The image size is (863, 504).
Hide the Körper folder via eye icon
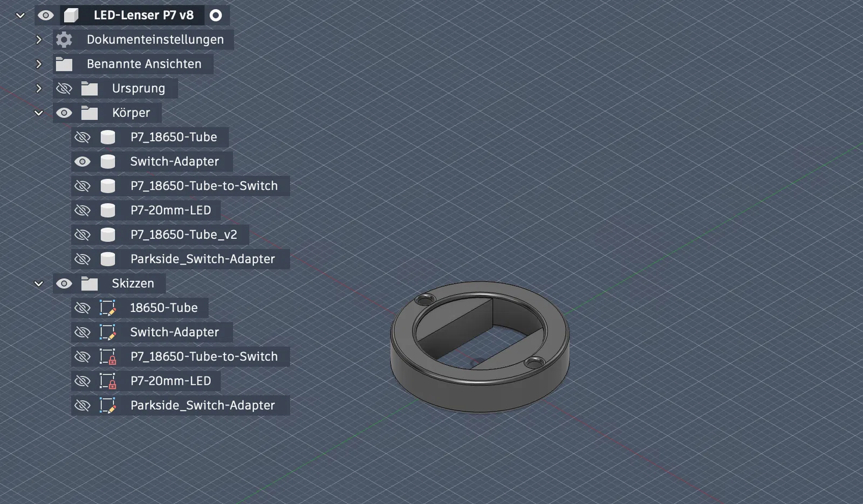[64, 113]
